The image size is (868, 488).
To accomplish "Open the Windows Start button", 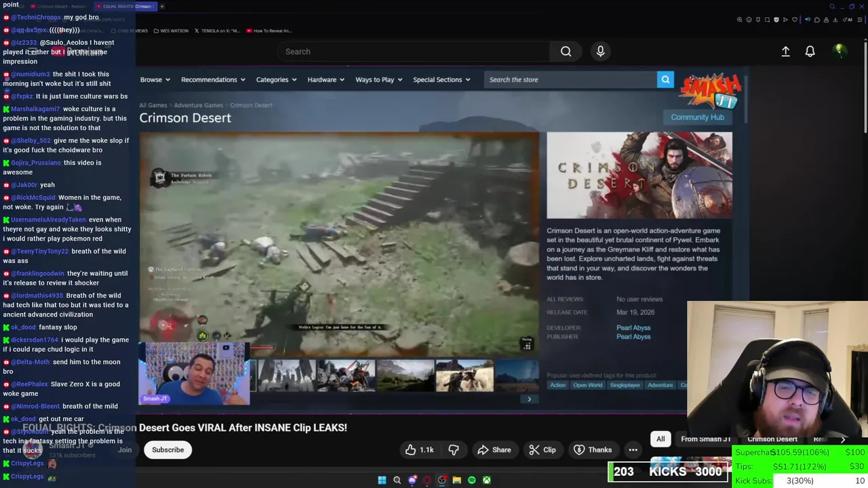I will [x=382, y=480].
